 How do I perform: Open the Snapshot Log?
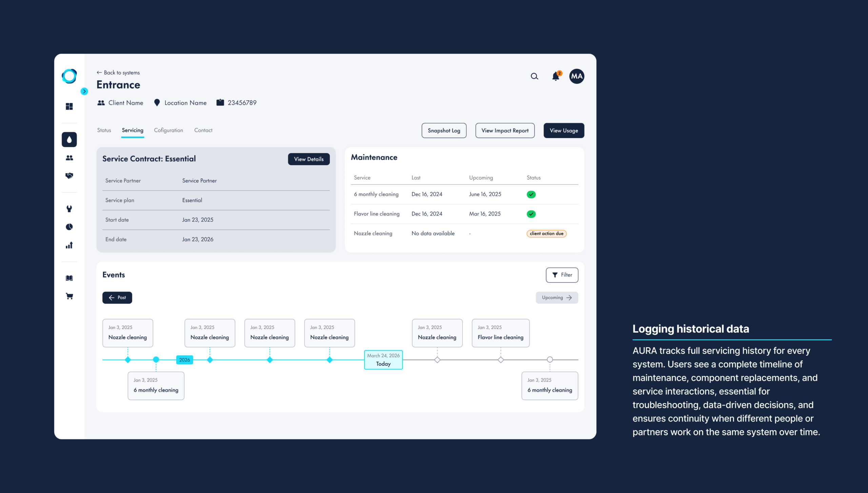(x=444, y=130)
